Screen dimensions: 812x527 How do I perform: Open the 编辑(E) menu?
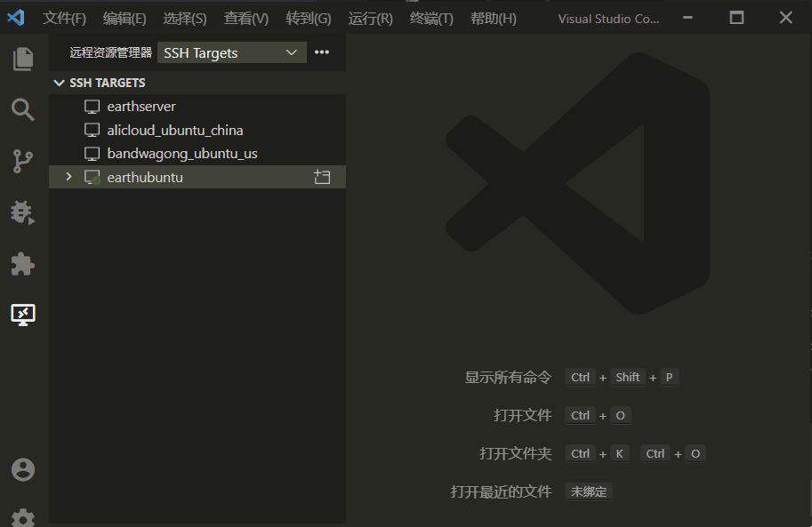[125, 19]
